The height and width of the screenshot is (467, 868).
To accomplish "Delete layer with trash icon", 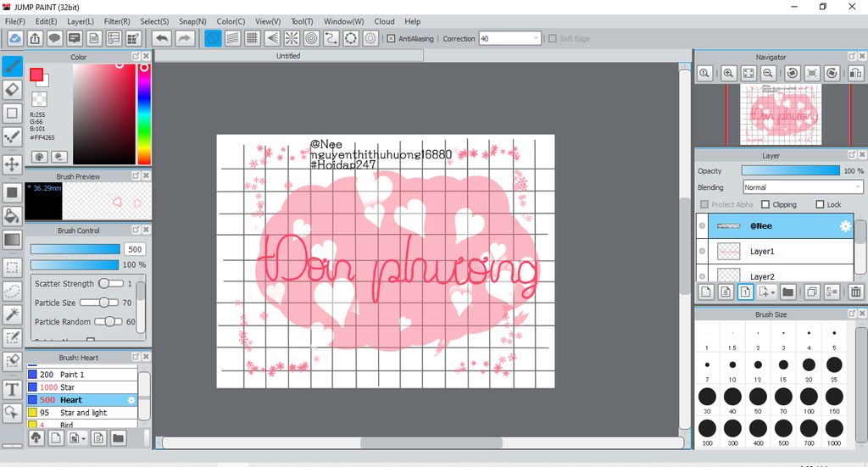I will [x=856, y=292].
